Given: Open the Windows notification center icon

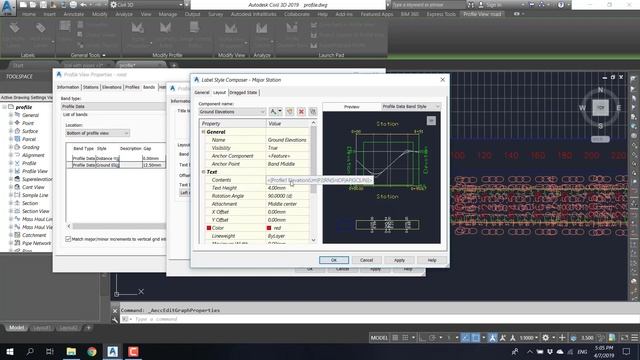Looking at the screenshot, I should click(x=627, y=351).
